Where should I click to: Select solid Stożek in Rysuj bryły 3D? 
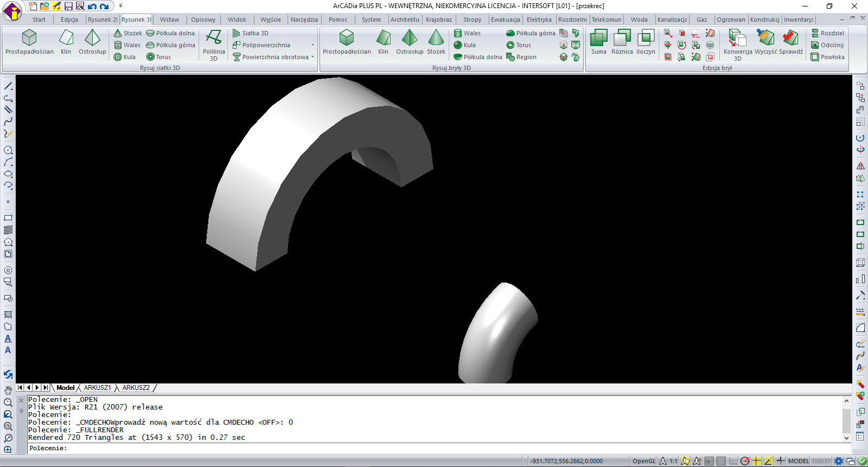[x=436, y=42]
